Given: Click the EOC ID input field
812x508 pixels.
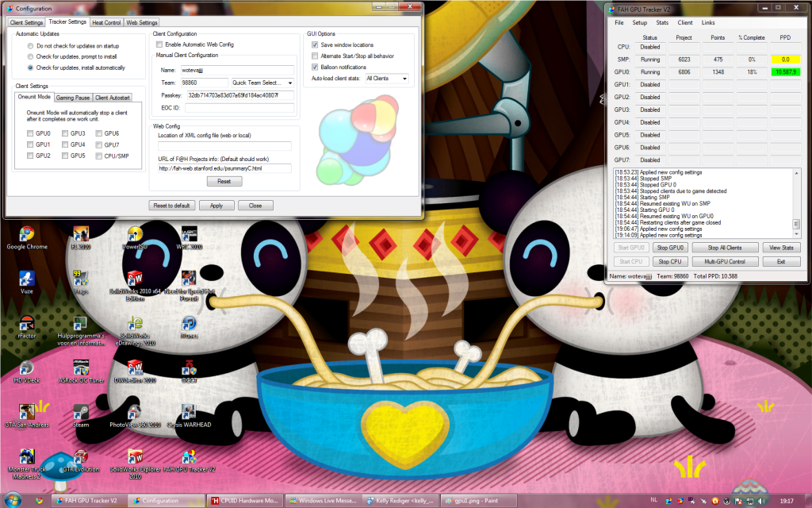Looking at the screenshot, I should tap(239, 108).
